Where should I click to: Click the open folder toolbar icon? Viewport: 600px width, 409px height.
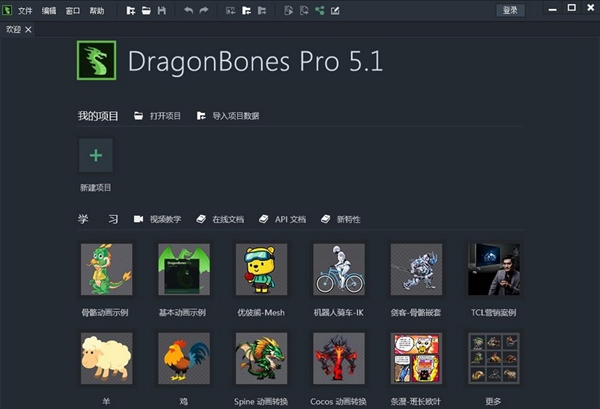click(x=146, y=11)
